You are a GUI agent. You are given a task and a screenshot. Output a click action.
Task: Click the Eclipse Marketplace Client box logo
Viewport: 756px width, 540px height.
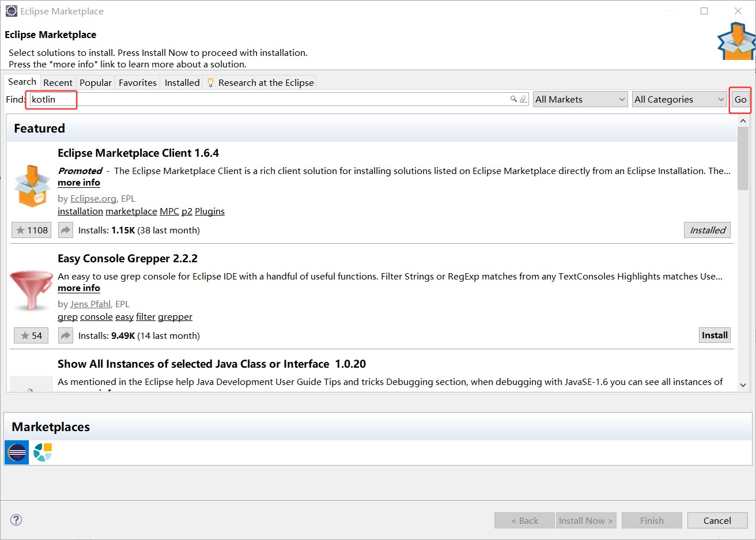(x=32, y=186)
